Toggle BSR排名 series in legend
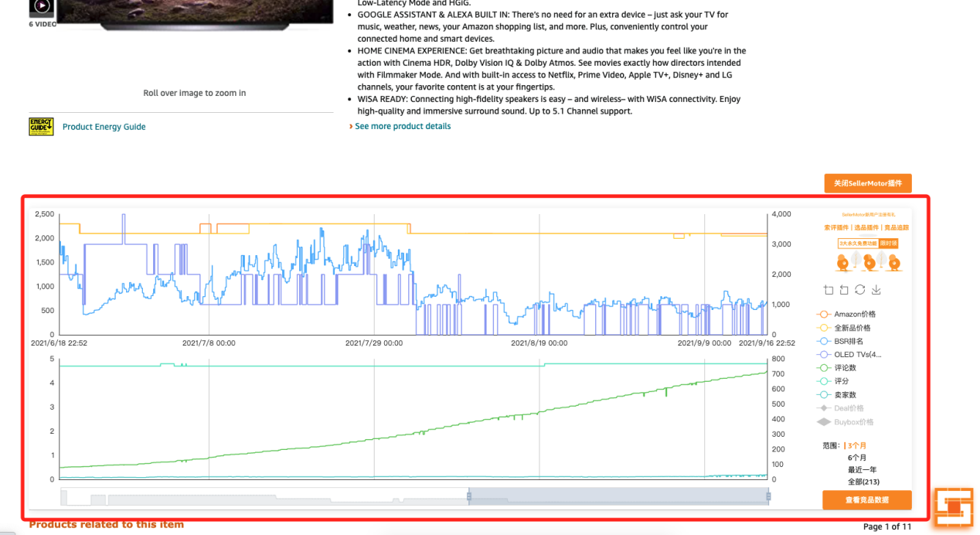 coord(840,341)
